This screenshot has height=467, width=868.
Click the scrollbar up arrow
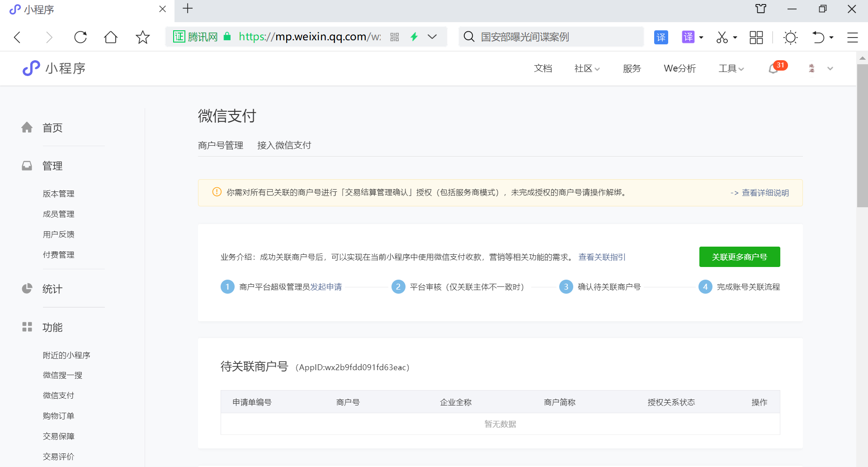point(862,58)
